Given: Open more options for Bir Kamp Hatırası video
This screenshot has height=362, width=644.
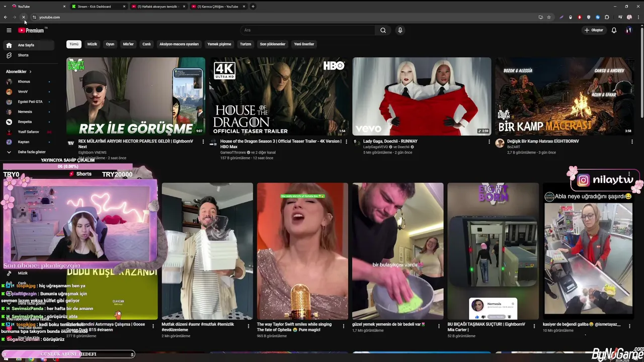Looking at the screenshot, I should pyautogui.click(x=632, y=142).
